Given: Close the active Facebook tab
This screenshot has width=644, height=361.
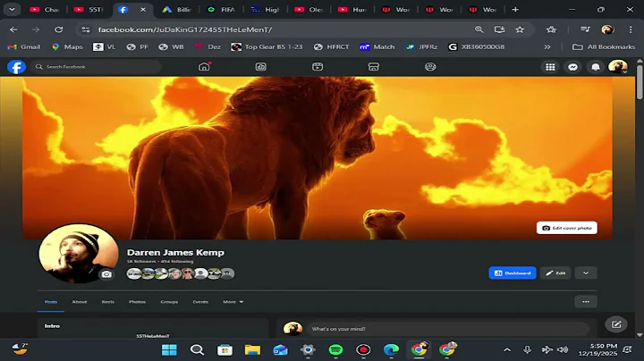Looking at the screenshot, I should (143, 10).
